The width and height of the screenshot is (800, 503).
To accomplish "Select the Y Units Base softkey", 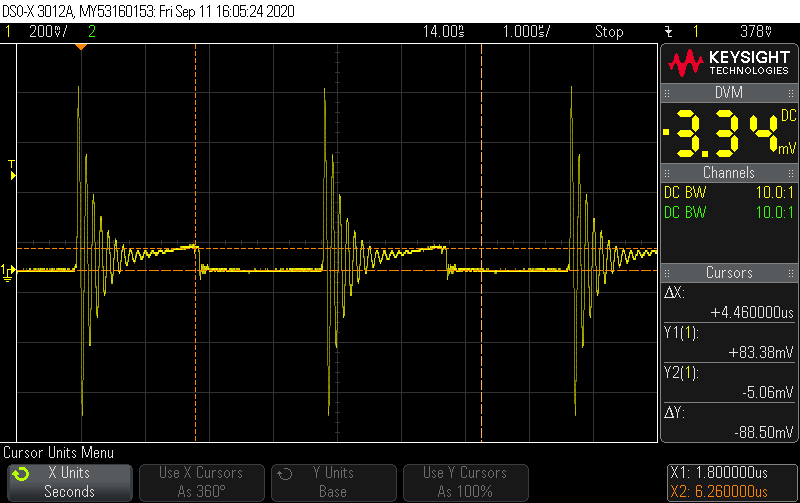I will point(334,482).
